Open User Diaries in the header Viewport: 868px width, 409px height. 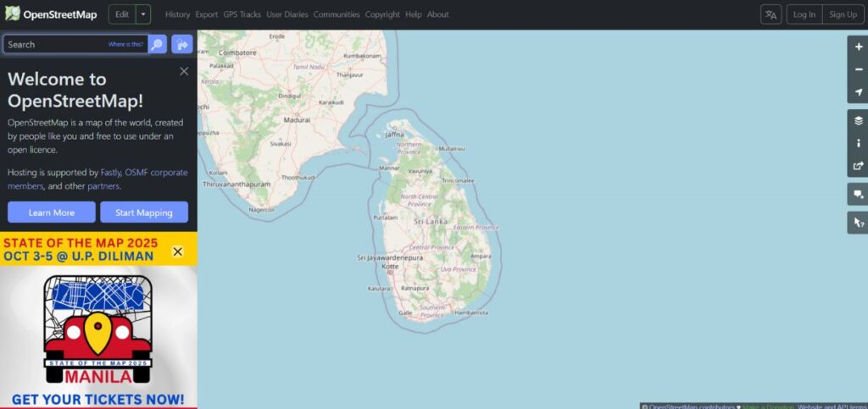(x=287, y=14)
